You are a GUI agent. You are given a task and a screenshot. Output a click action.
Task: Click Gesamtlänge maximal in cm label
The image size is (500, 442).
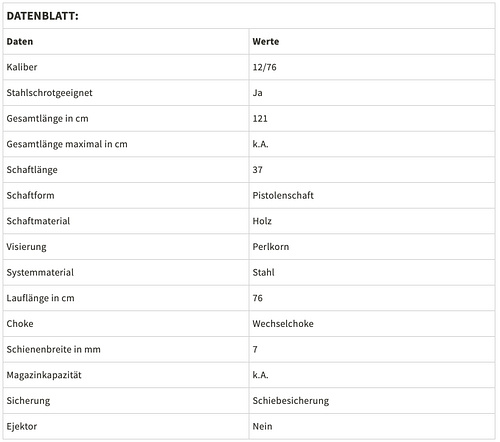67,144
